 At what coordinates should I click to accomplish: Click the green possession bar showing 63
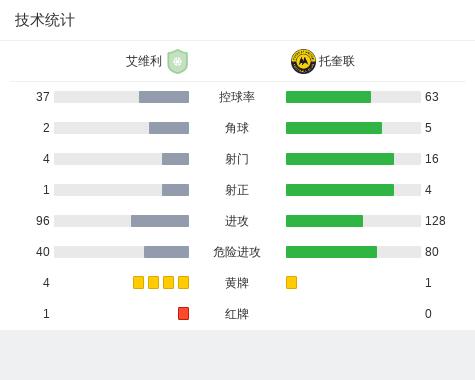[328, 97]
